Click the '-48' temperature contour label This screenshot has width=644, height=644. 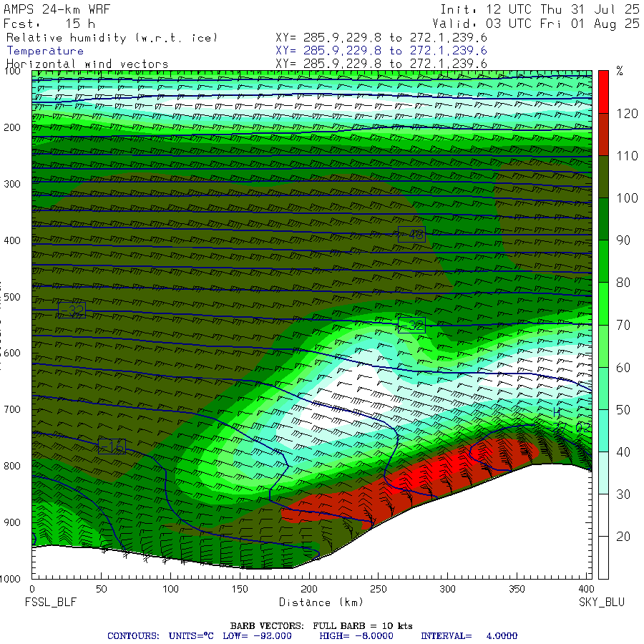click(411, 235)
